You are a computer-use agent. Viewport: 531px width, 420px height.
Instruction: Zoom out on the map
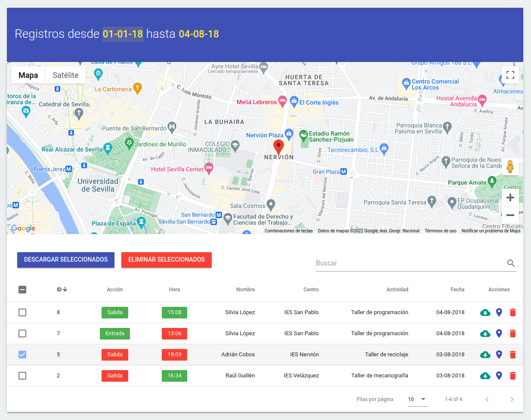pos(510,215)
